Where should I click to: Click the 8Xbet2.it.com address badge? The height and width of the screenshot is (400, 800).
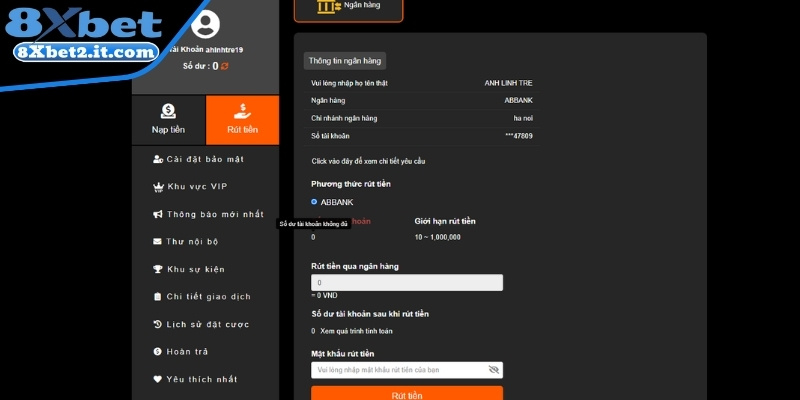point(86,52)
